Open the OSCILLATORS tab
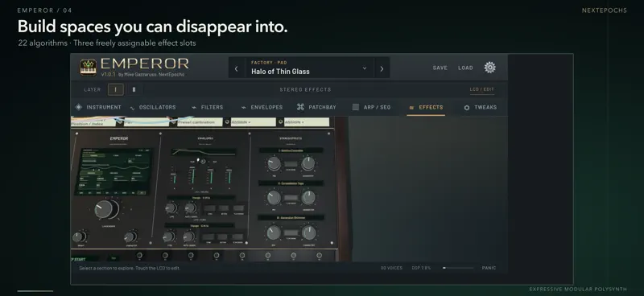Image resolution: width=644 pixels, height=296 pixels. 153,107
